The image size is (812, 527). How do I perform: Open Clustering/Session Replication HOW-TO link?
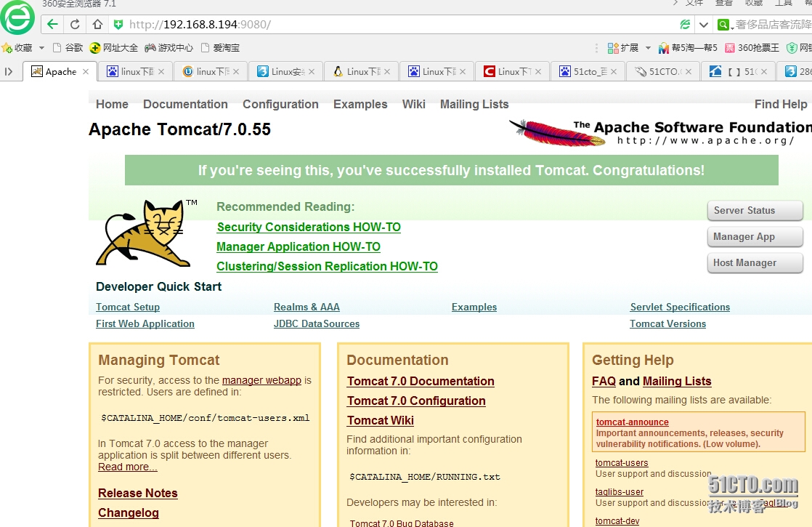pyautogui.click(x=328, y=266)
